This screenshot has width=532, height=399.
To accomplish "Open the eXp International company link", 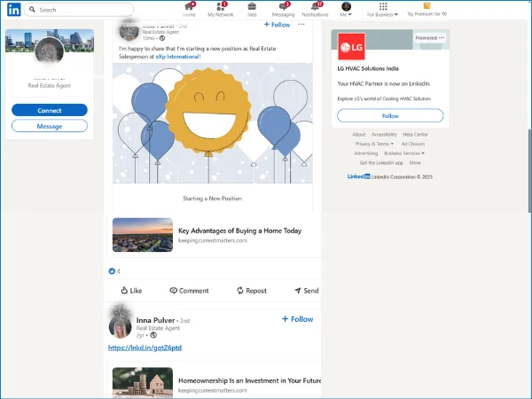I will point(177,57).
